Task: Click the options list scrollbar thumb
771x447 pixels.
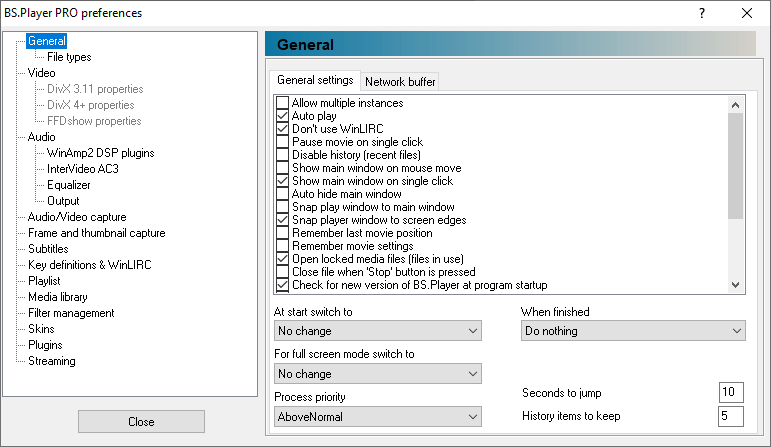Action: click(736, 166)
